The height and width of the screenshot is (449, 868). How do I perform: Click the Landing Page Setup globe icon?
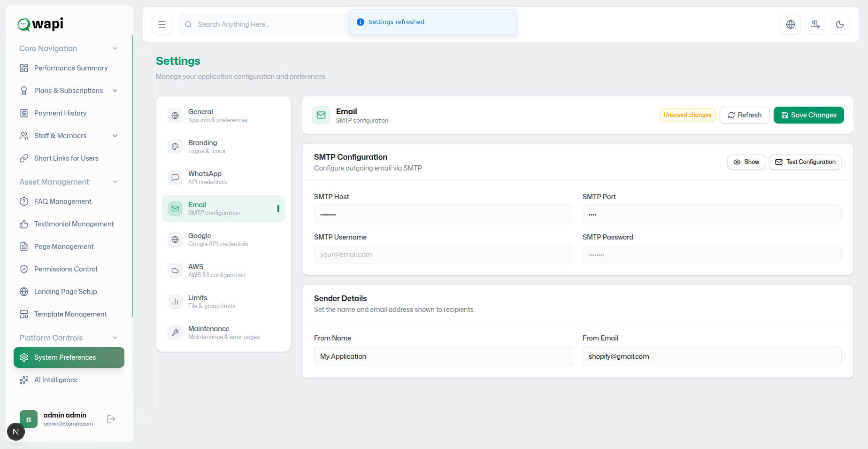pyautogui.click(x=24, y=292)
